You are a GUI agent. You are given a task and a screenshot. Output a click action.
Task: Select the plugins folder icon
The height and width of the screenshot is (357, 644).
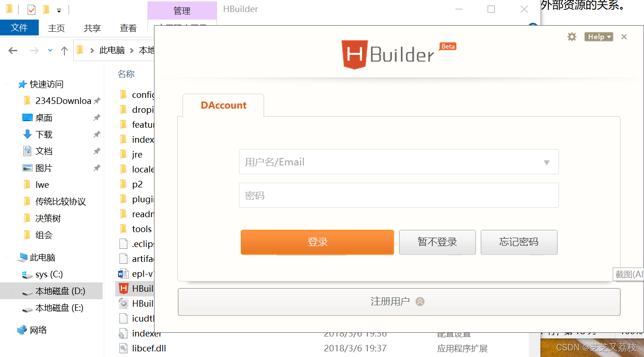click(x=123, y=199)
